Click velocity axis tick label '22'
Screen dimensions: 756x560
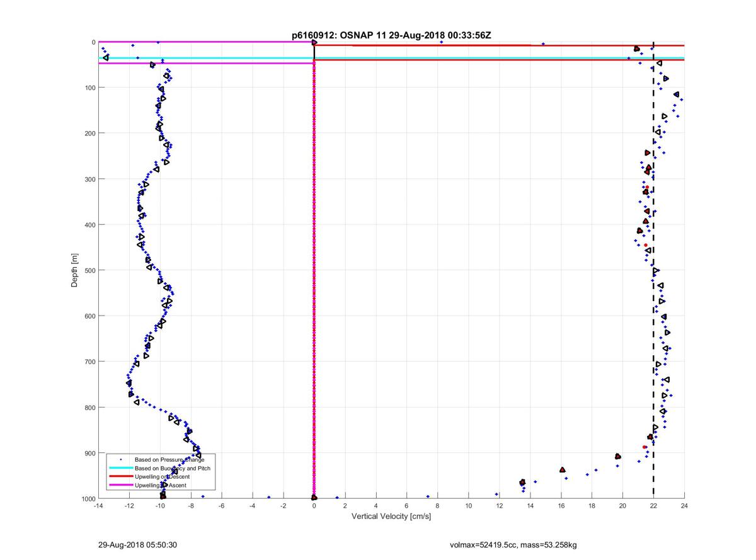tap(653, 506)
